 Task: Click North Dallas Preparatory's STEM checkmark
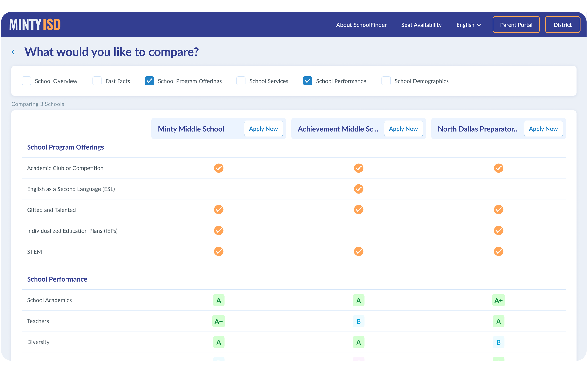[498, 251]
